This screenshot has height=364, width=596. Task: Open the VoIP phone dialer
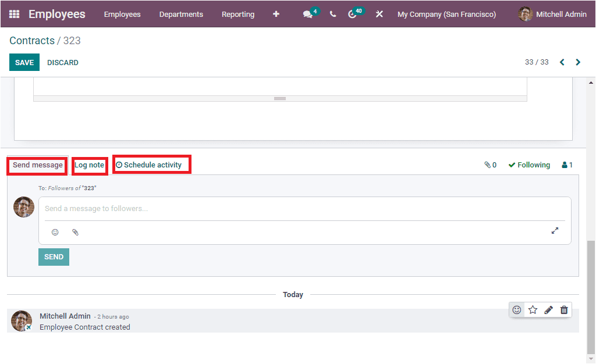(332, 14)
